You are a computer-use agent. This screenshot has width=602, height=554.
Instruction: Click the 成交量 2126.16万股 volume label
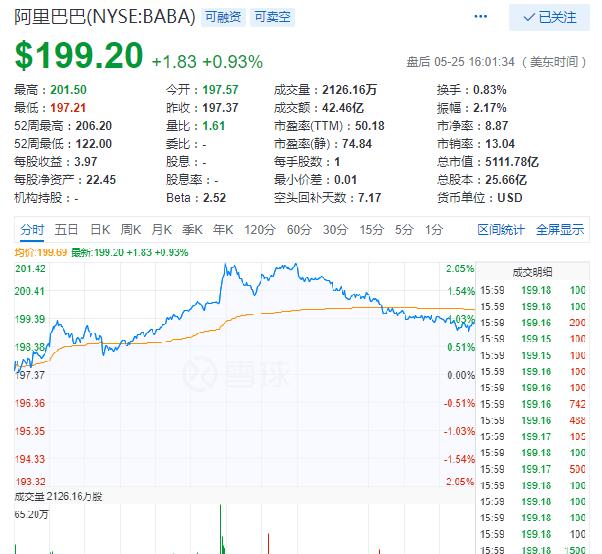[58, 496]
